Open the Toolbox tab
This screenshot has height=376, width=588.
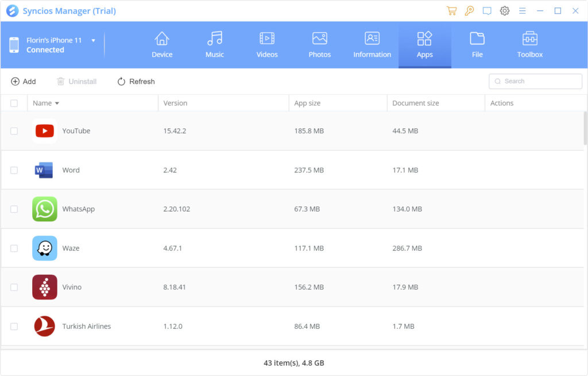pos(530,45)
